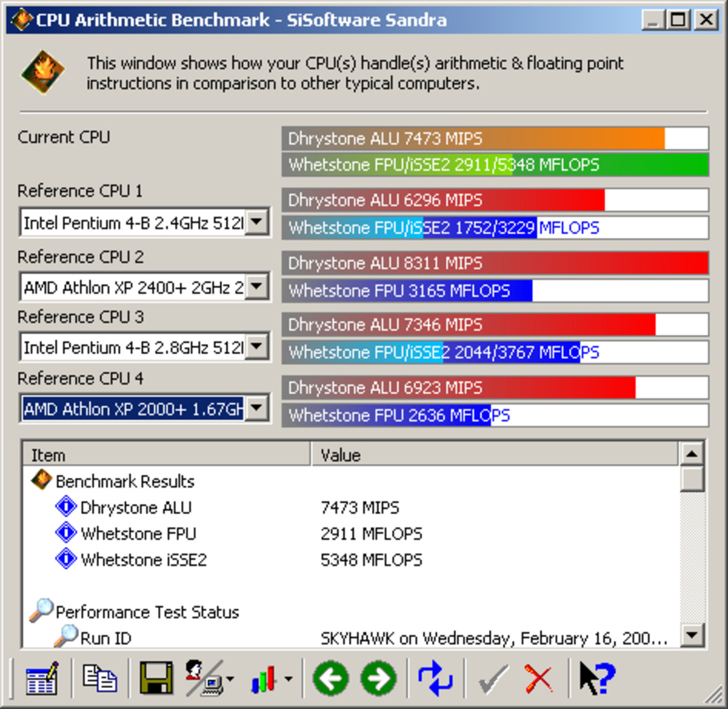Click the 2911 MFLOPS value
Viewport: 728px width, 709px height.
pos(371,533)
